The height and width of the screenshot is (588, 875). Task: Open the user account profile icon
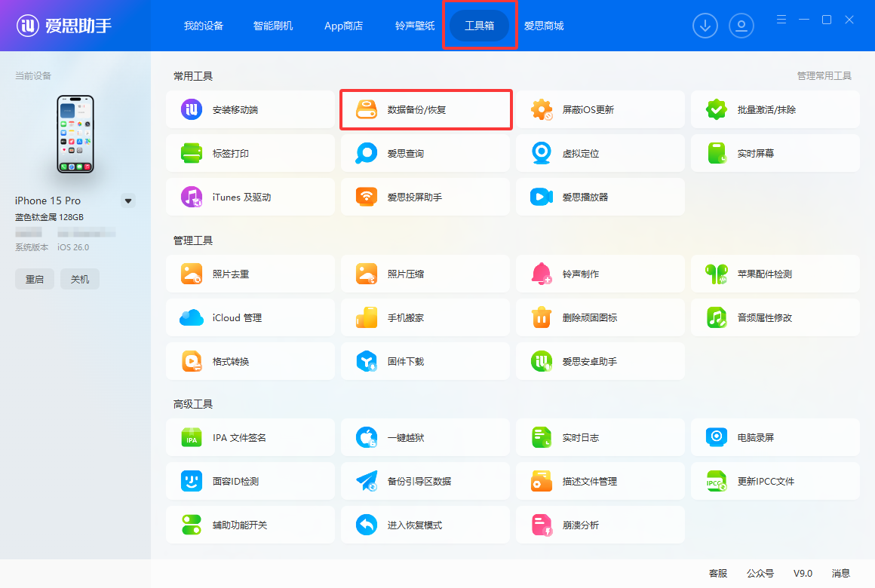(741, 26)
